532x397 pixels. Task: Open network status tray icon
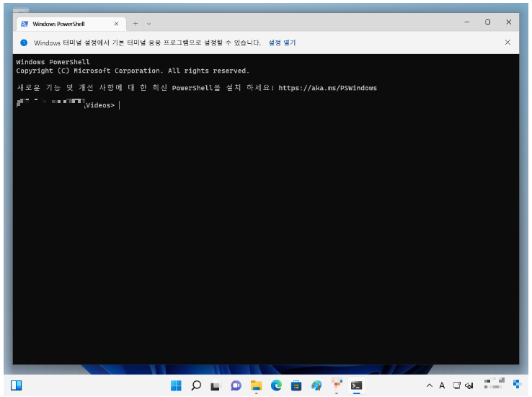pyautogui.click(x=457, y=385)
